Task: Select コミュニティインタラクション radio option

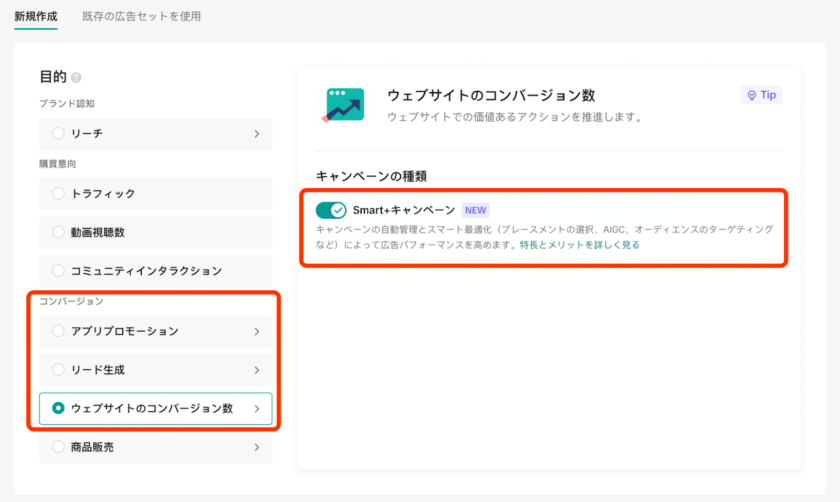Action: click(x=58, y=271)
